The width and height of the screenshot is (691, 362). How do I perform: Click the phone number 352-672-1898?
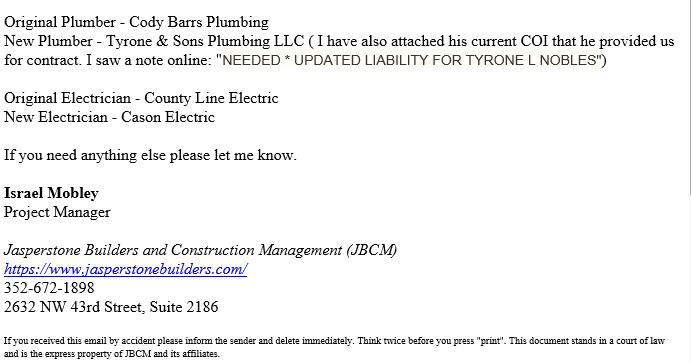[x=49, y=288]
